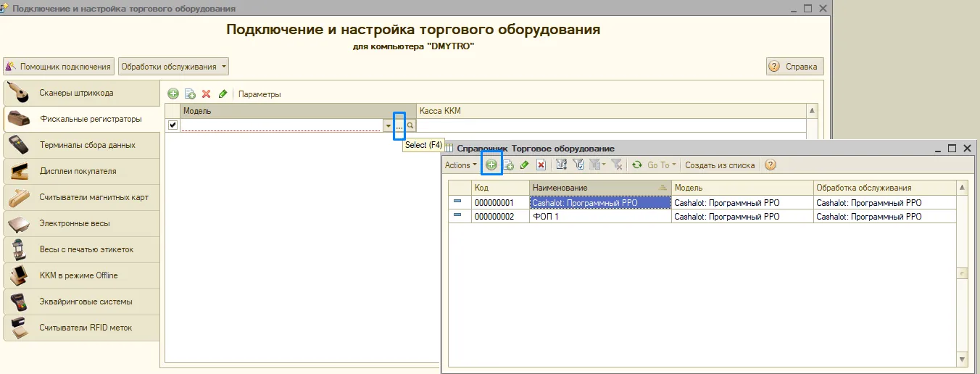980x374 pixels.
Task: Click the help question mark in catalog toolbar
Action: pyautogui.click(x=771, y=165)
